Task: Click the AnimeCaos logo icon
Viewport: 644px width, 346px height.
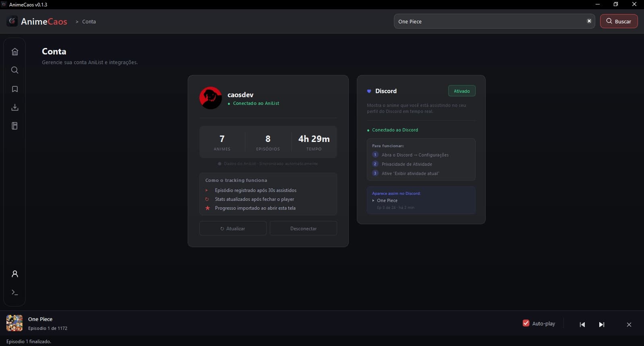Action: pyautogui.click(x=12, y=21)
